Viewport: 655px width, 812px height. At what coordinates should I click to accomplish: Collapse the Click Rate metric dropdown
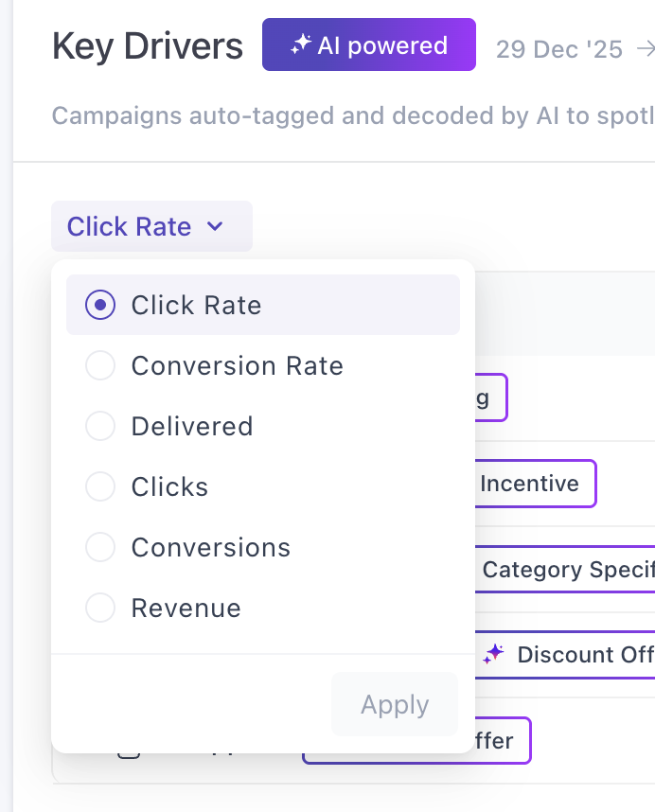pyautogui.click(x=151, y=226)
